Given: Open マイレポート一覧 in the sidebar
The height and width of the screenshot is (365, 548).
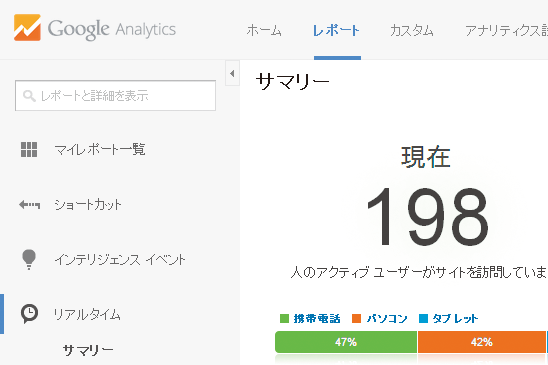Looking at the screenshot, I should click(x=100, y=150).
